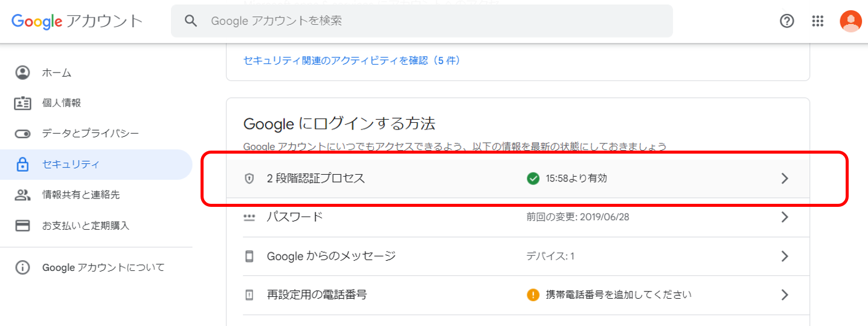The width and height of the screenshot is (868, 326).
Task: Click green checkmark next to 15:58より有効
Action: tap(533, 178)
